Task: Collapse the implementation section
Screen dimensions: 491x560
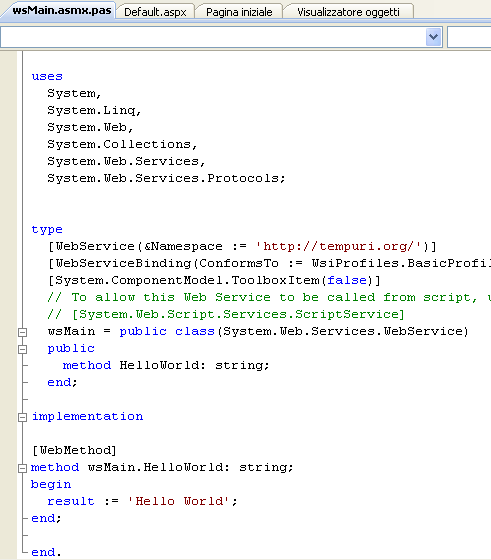Action: pos(22,417)
